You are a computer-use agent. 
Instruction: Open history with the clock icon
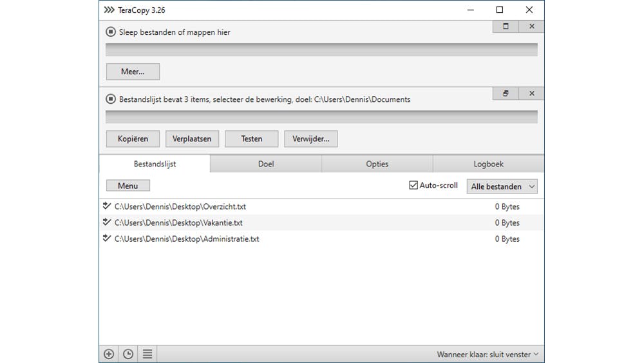tap(128, 354)
